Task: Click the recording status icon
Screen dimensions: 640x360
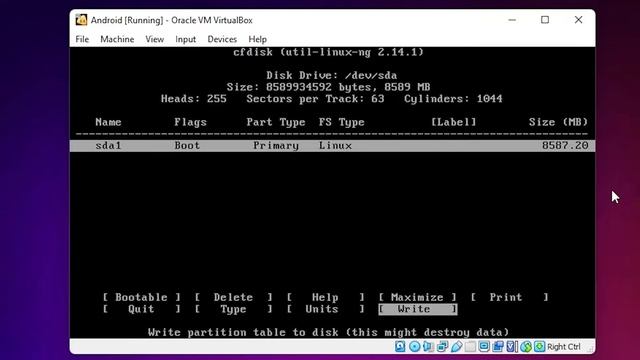Action: 498,347
